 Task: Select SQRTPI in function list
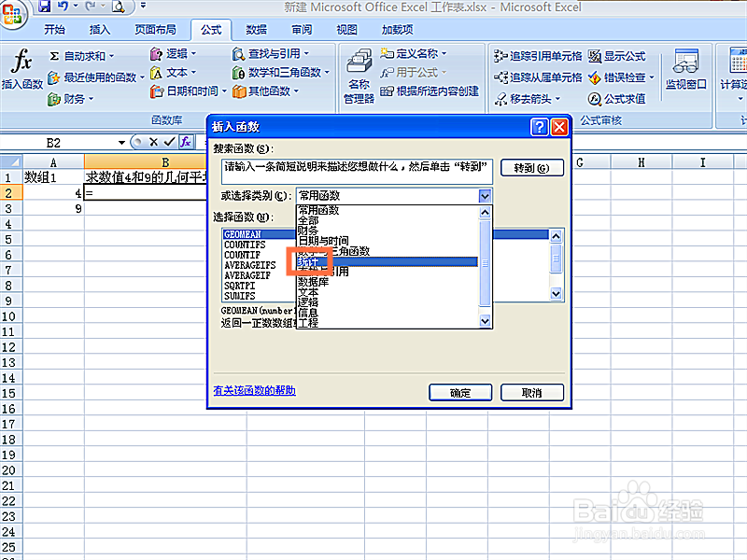[x=240, y=286]
